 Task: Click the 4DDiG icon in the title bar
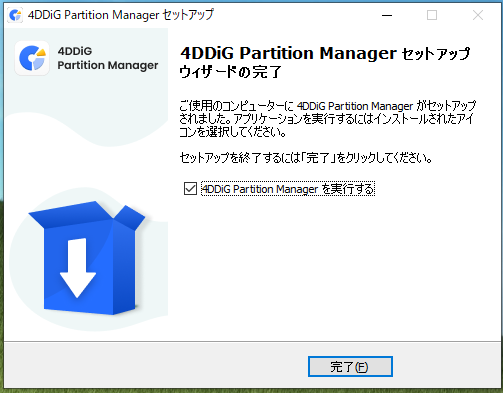15,15
